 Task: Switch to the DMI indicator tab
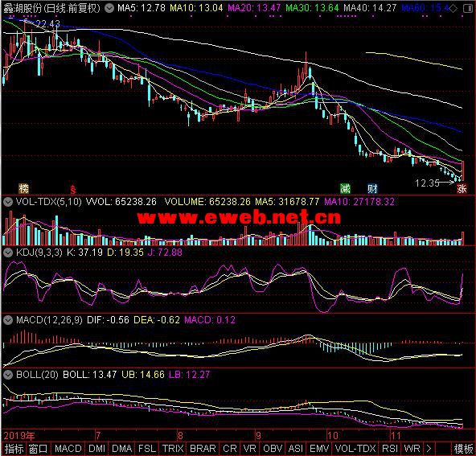point(97,449)
